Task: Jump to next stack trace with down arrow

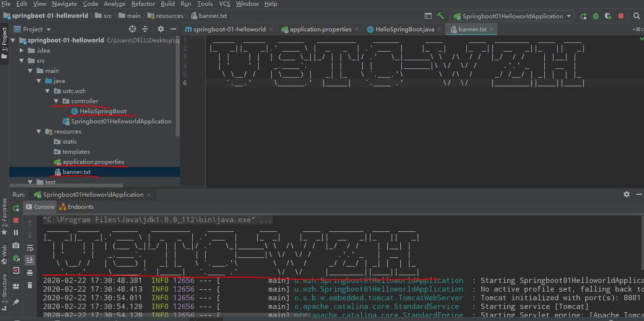Action: [x=30, y=235]
